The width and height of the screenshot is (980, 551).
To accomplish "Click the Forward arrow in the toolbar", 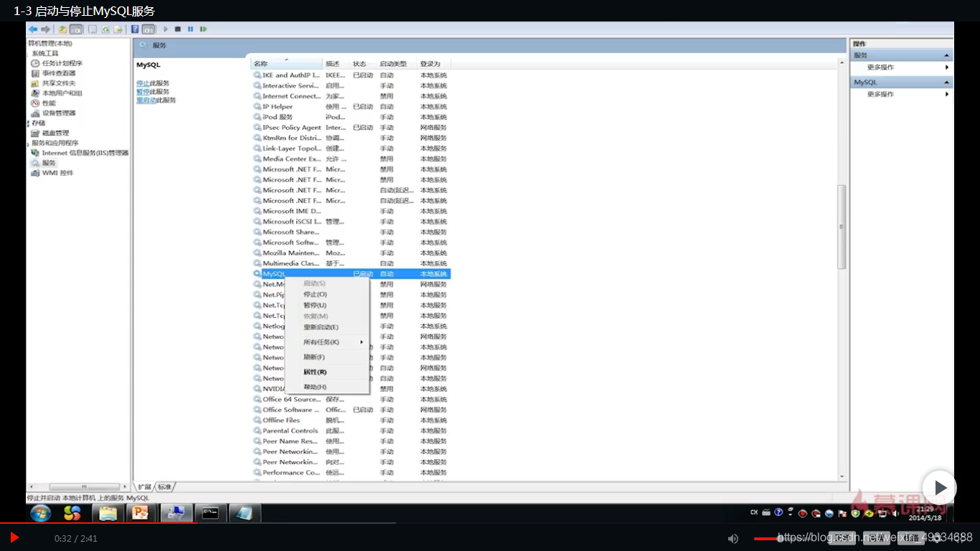I will tap(45, 29).
